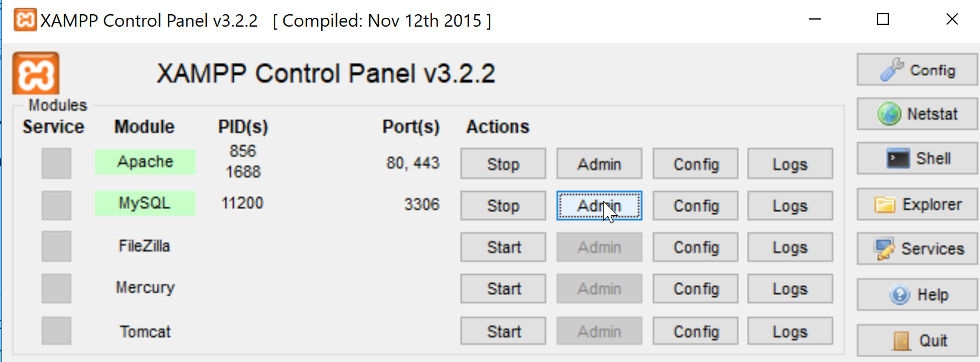Start the FileZilla module

(503, 246)
